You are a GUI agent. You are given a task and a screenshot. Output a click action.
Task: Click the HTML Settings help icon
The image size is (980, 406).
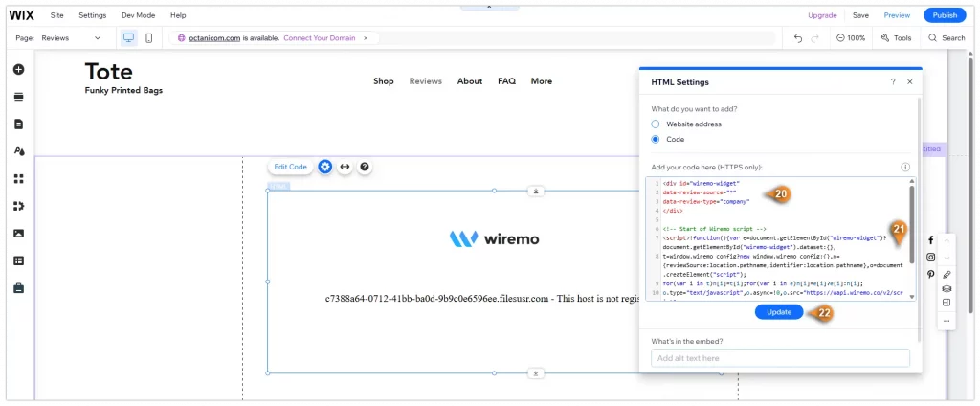point(893,82)
